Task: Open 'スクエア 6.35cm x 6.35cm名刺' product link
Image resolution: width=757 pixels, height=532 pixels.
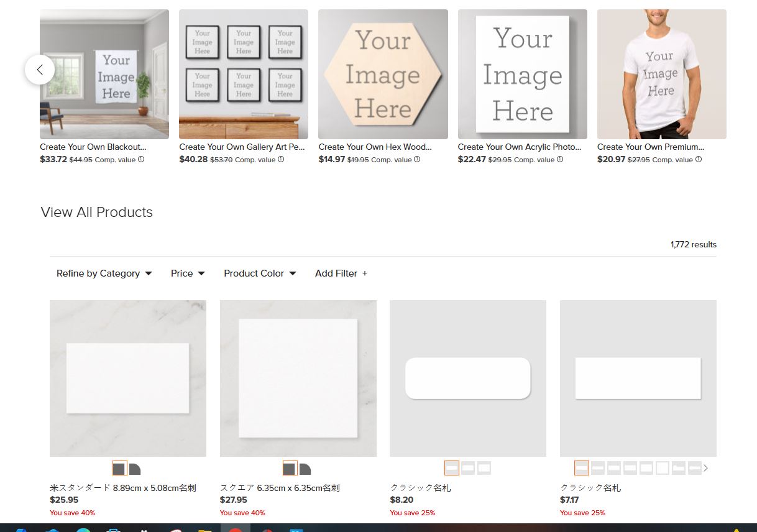Action: click(x=280, y=488)
